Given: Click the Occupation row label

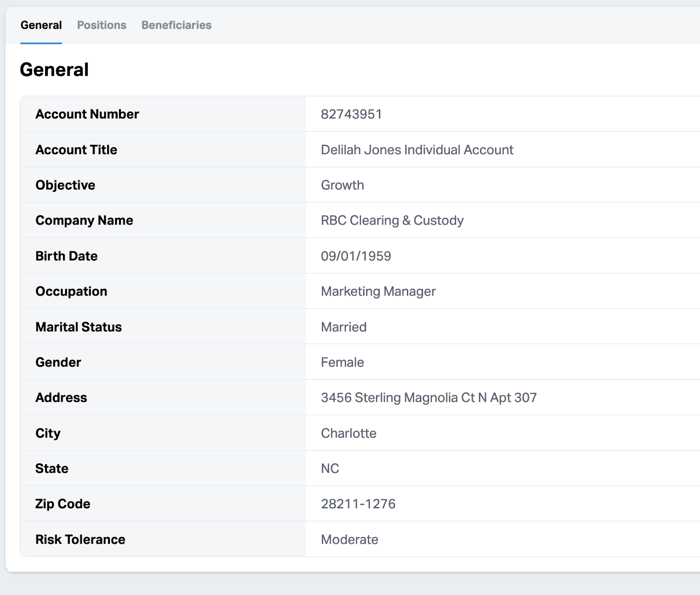Looking at the screenshot, I should coord(71,292).
